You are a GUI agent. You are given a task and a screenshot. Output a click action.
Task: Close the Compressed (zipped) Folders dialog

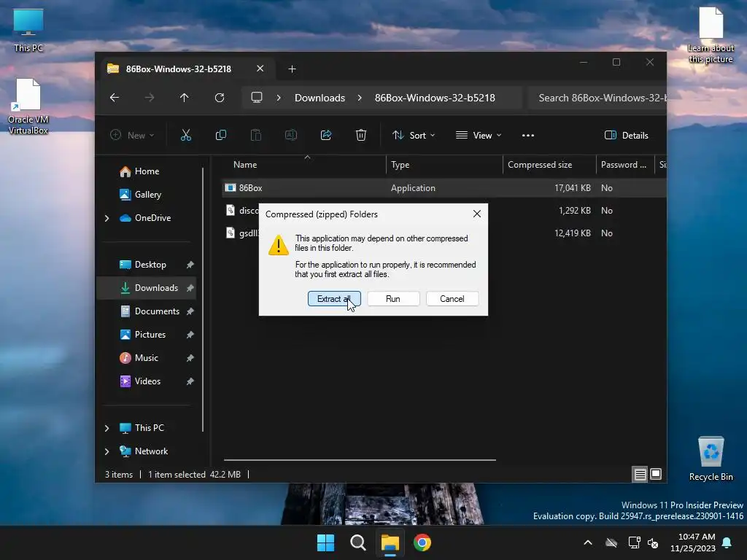point(477,214)
